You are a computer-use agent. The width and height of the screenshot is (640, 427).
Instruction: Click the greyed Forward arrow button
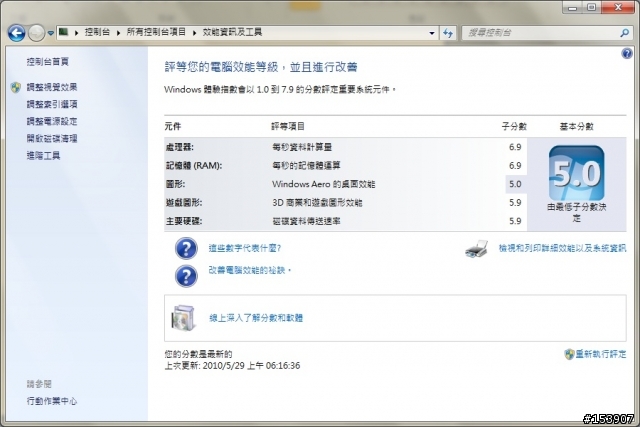(36, 33)
